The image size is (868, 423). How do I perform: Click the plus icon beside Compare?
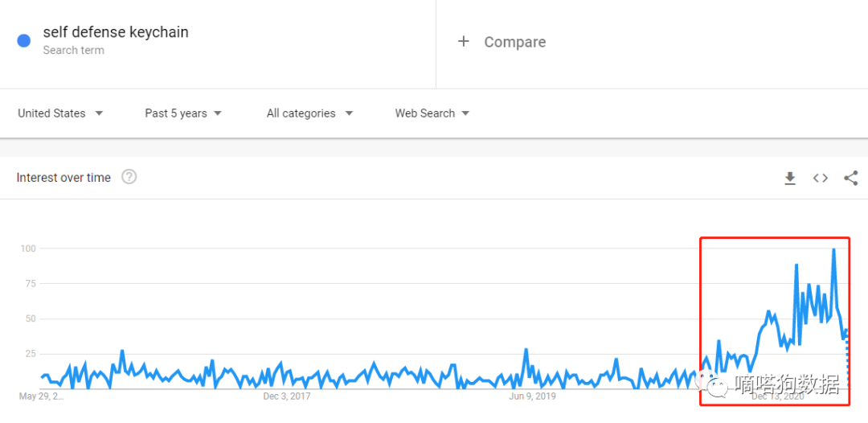(463, 41)
